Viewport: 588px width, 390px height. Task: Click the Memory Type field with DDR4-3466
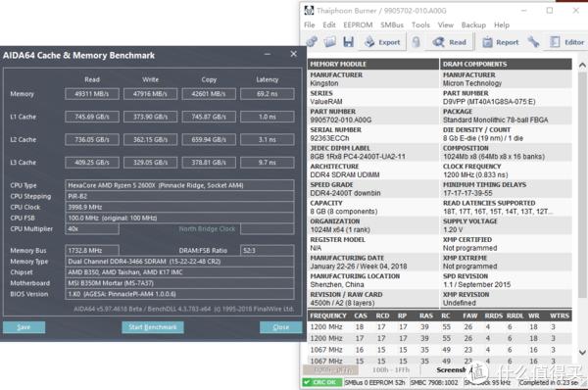[179, 262]
